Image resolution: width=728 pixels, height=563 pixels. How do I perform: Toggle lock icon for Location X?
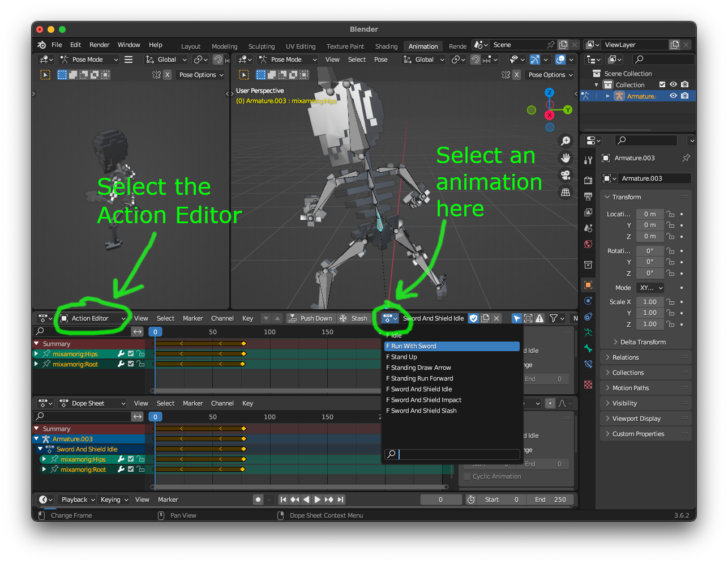click(x=670, y=214)
